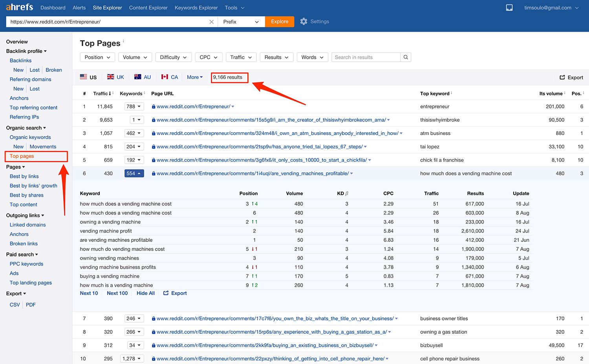Clear the URL input with X icon

click(212, 22)
